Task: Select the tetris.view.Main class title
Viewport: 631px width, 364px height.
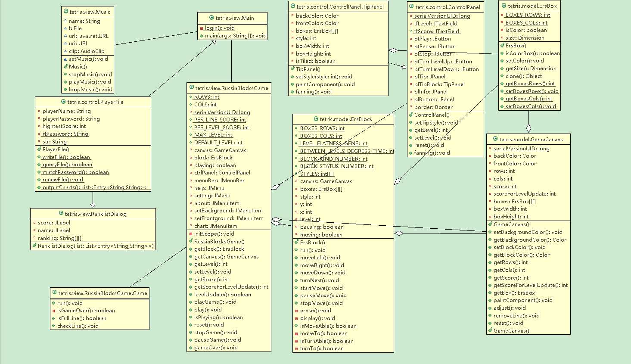Action: coord(235,18)
